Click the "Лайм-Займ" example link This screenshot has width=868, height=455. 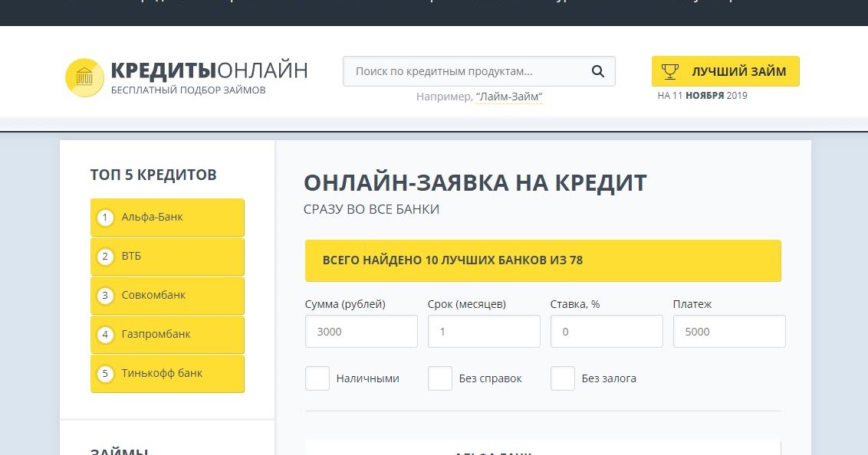click(508, 97)
